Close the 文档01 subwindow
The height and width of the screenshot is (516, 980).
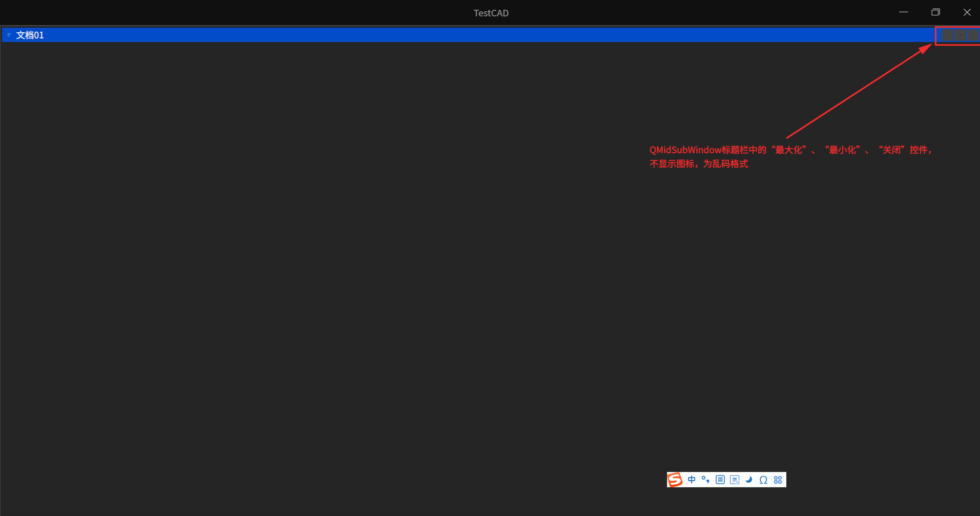(x=973, y=35)
